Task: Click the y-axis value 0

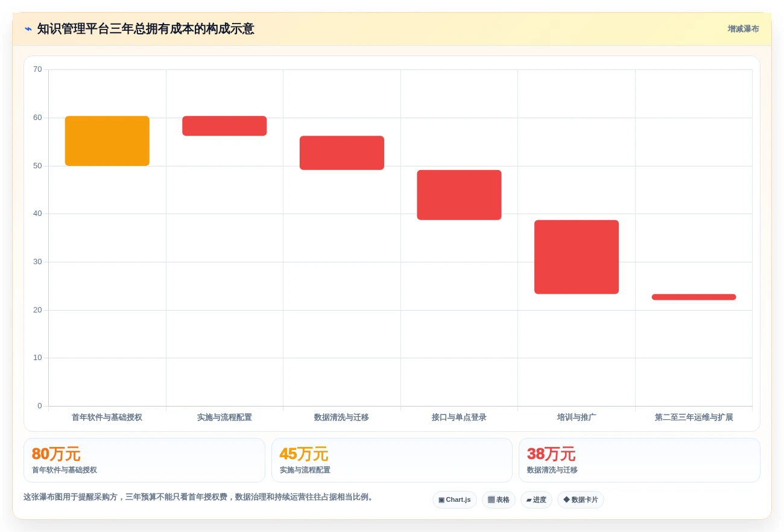Action: (40, 406)
